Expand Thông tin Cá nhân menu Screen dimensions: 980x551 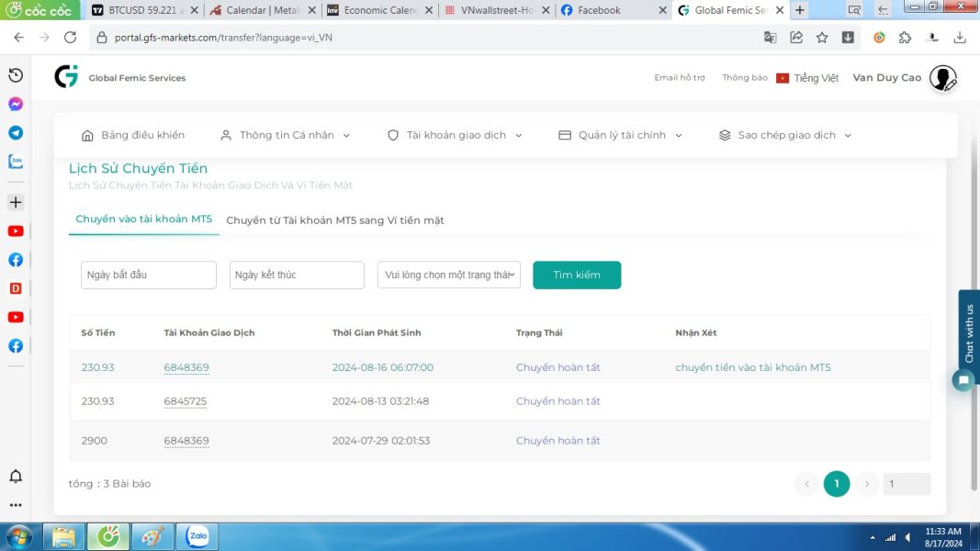coord(285,135)
